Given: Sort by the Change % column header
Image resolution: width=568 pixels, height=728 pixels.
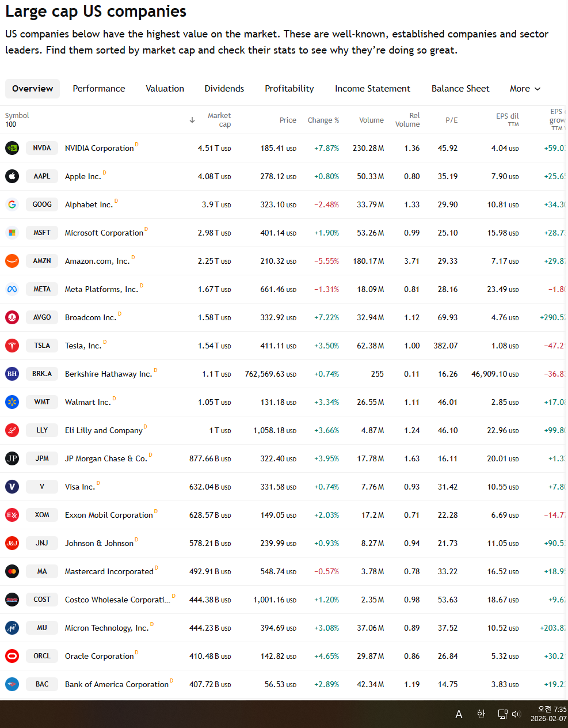Looking at the screenshot, I should point(323,120).
